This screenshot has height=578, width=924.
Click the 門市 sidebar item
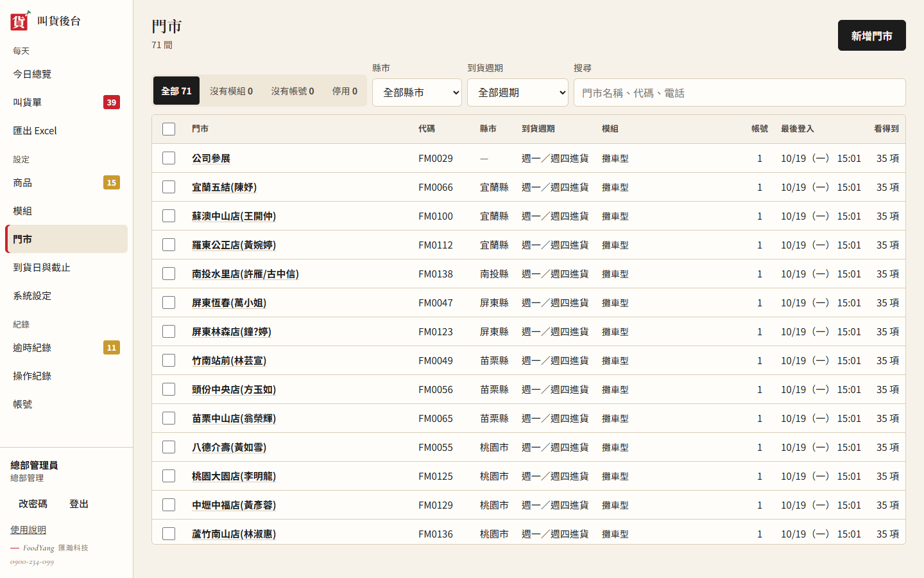pos(67,239)
